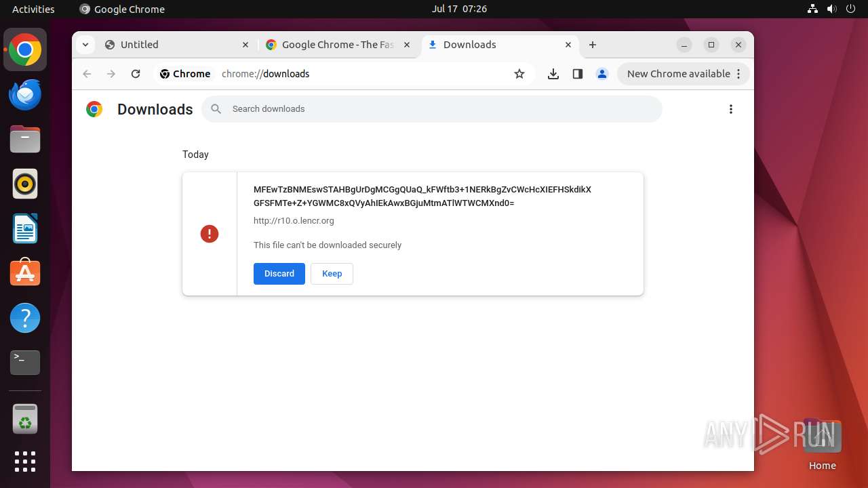868x488 pixels.
Task: Click the browser back arrow
Action: [87, 74]
